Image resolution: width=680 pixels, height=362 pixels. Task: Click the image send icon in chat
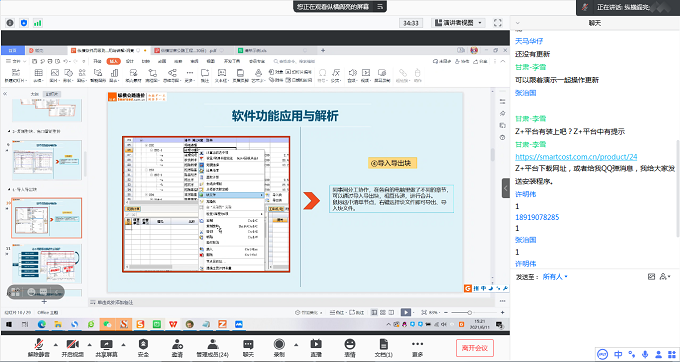pos(651,277)
